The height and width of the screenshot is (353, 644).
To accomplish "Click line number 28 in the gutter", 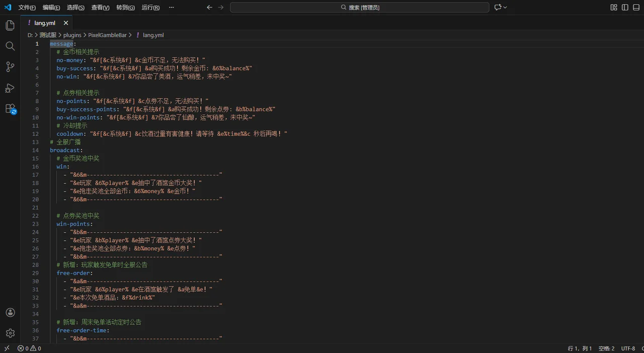I will (x=35, y=265).
